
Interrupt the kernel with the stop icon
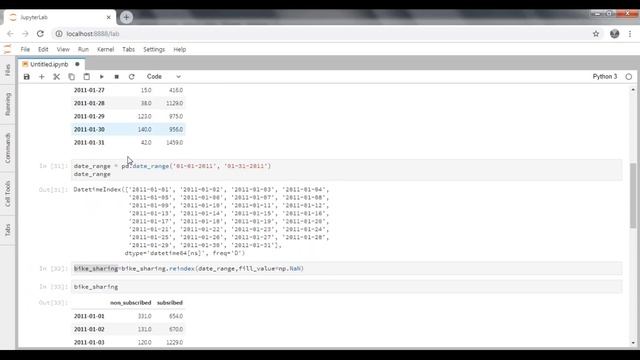pos(117,77)
